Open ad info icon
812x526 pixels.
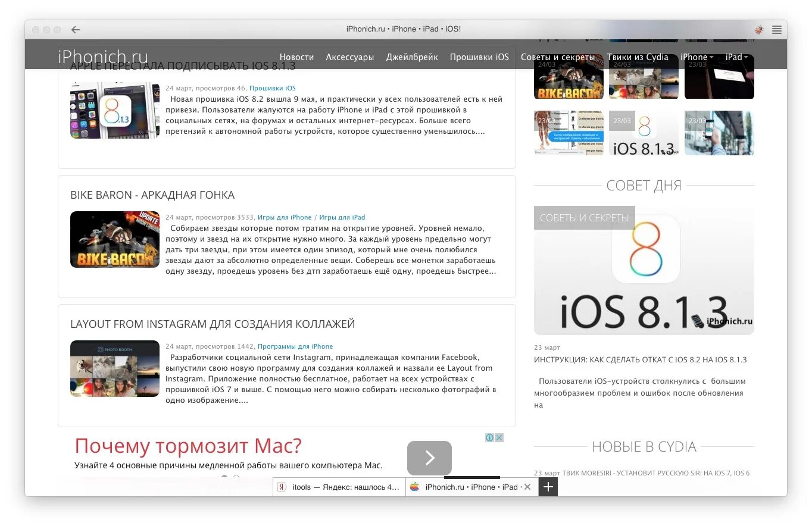point(489,437)
